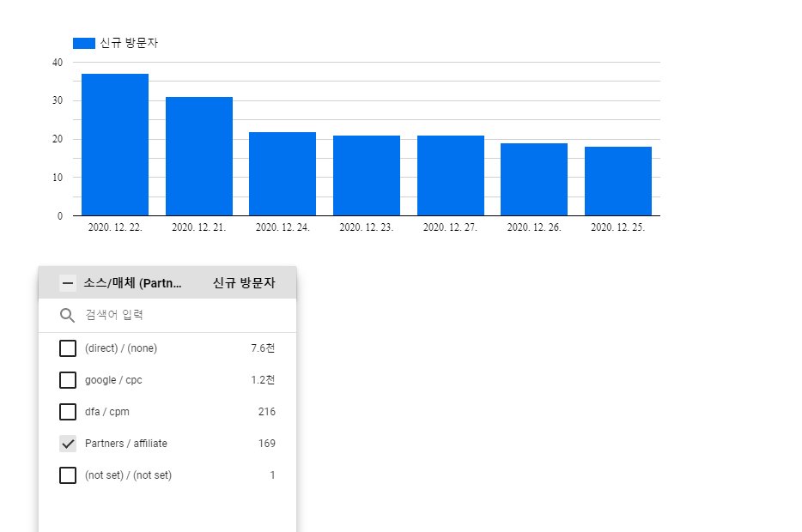Click the Partners / affiliate label

click(x=126, y=444)
